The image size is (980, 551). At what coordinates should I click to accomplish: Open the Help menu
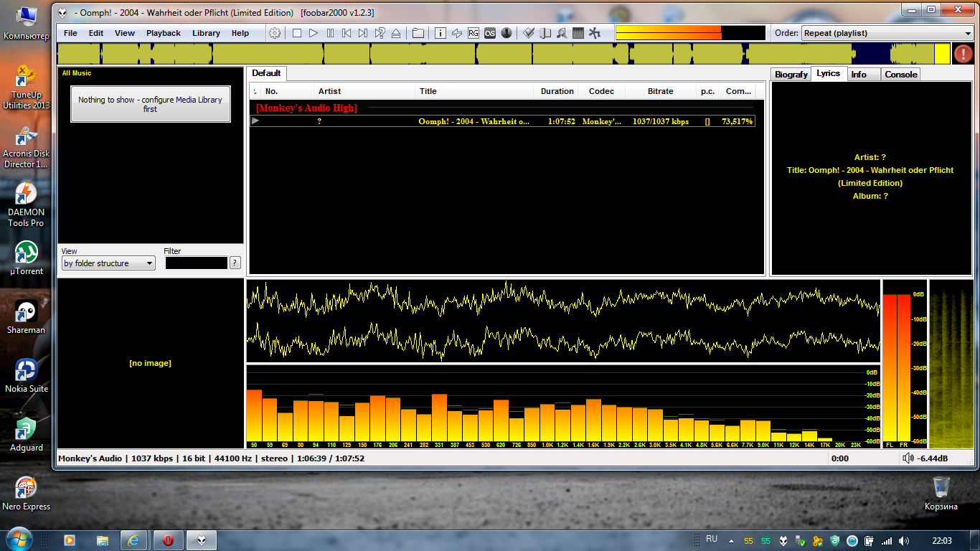pyautogui.click(x=240, y=33)
